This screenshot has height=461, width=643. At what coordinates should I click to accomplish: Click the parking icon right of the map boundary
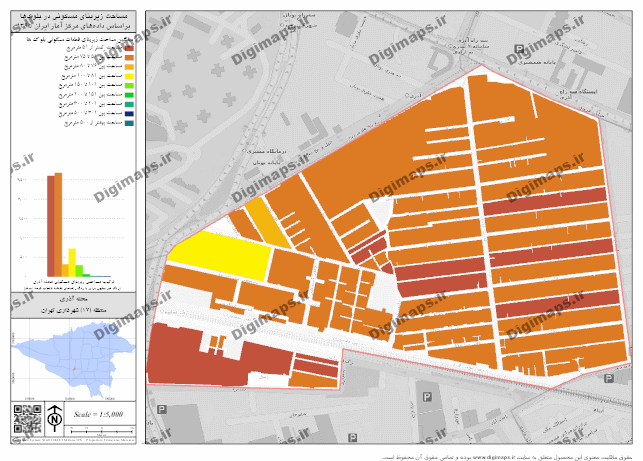click(x=609, y=379)
